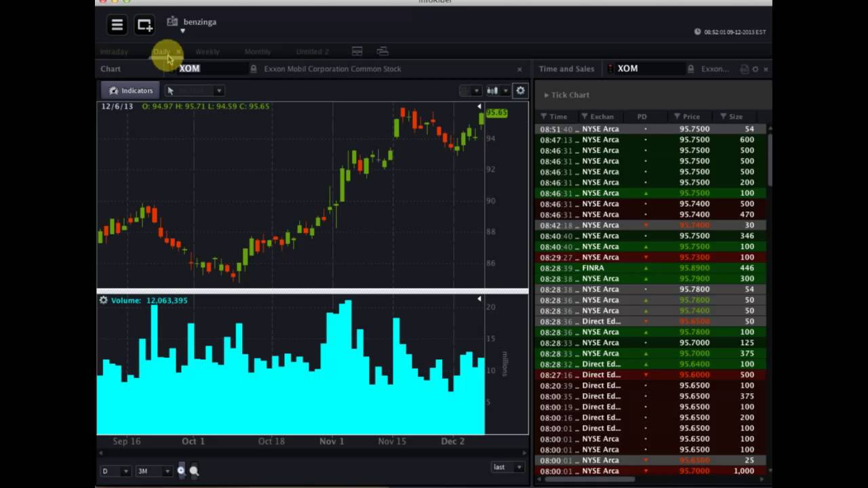Select the 08:27:16 Direct Edge row
Screen dimensions: 868x488
(x=651, y=375)
